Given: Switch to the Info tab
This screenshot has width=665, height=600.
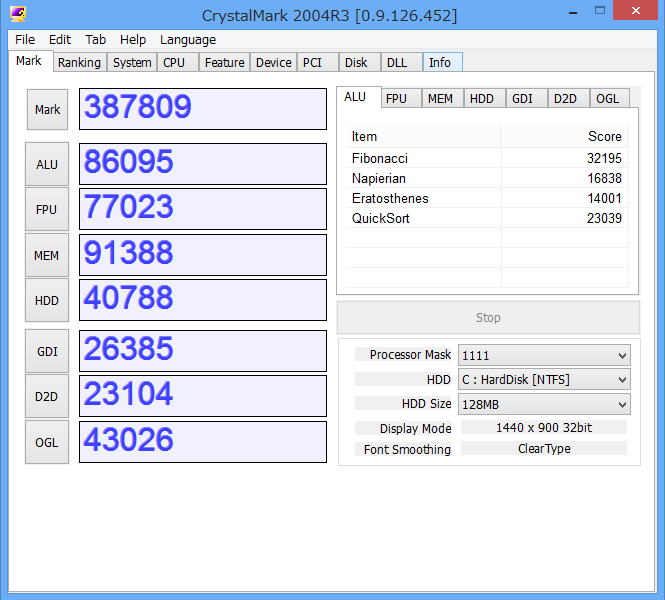Looking at the screenshot, I should pyautogui.click(x=440, y=62).
